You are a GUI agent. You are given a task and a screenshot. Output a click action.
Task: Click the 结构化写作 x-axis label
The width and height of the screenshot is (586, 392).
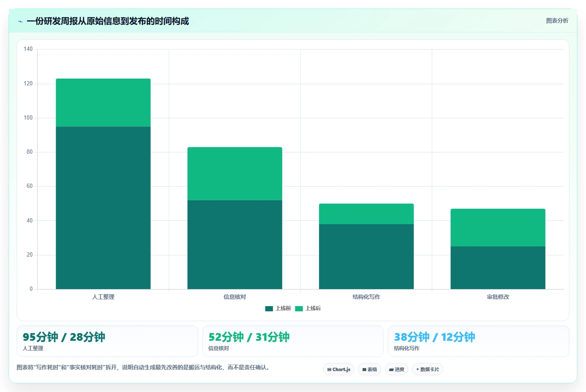pos(366,297)
